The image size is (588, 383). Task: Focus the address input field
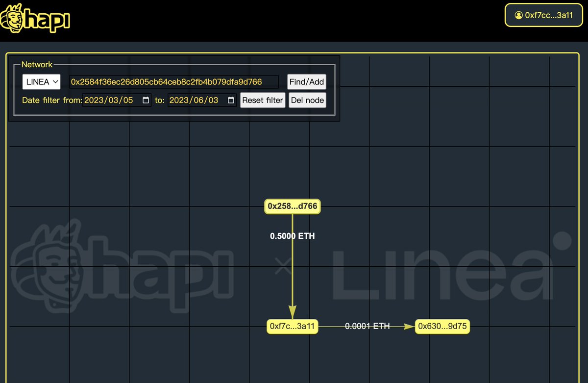(174, 82)
